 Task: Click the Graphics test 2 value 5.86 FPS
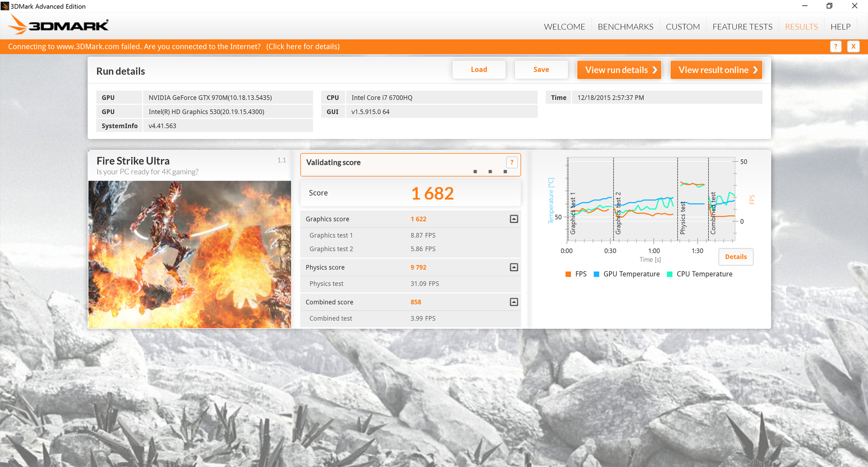[423, 249]
